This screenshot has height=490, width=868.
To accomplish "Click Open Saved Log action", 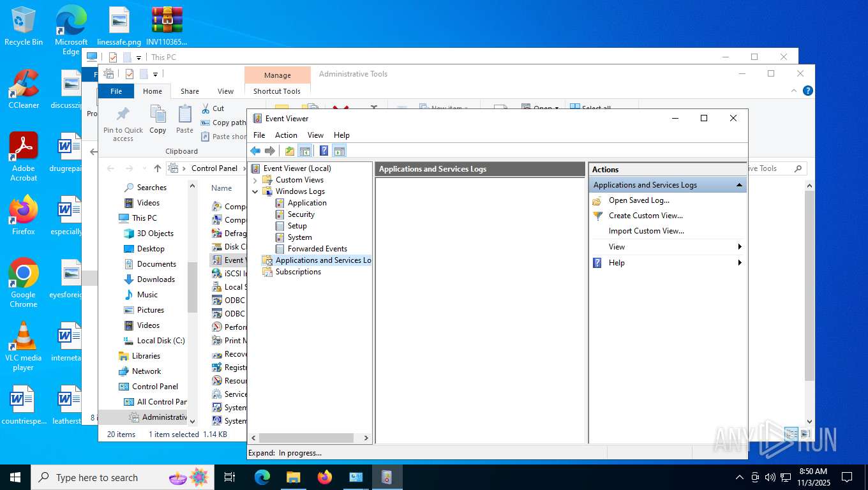I will coord(639,200).
